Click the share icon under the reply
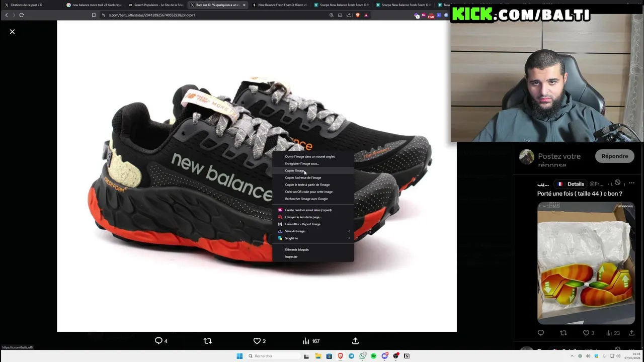The image size is (644, 362). [631, 333]
